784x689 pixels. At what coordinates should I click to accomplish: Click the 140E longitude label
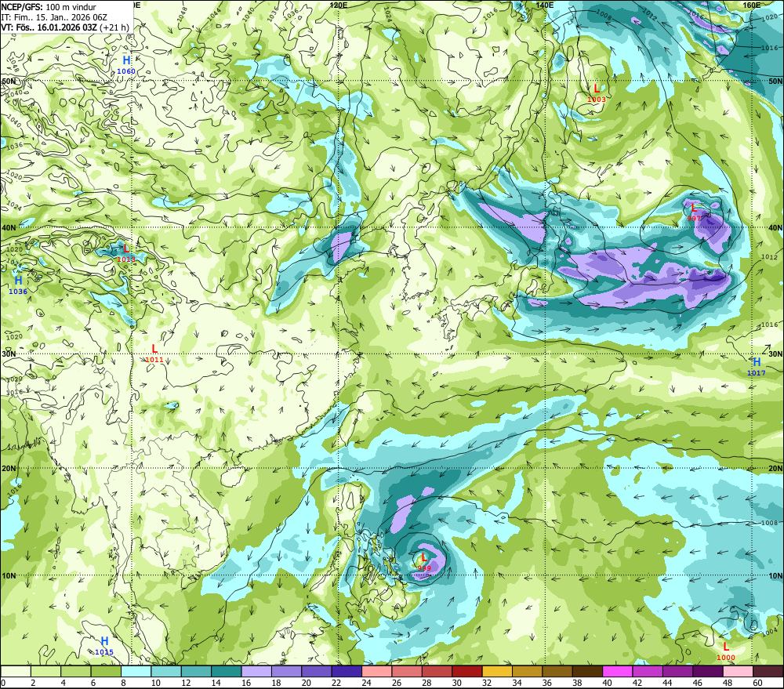pos(545,5)
